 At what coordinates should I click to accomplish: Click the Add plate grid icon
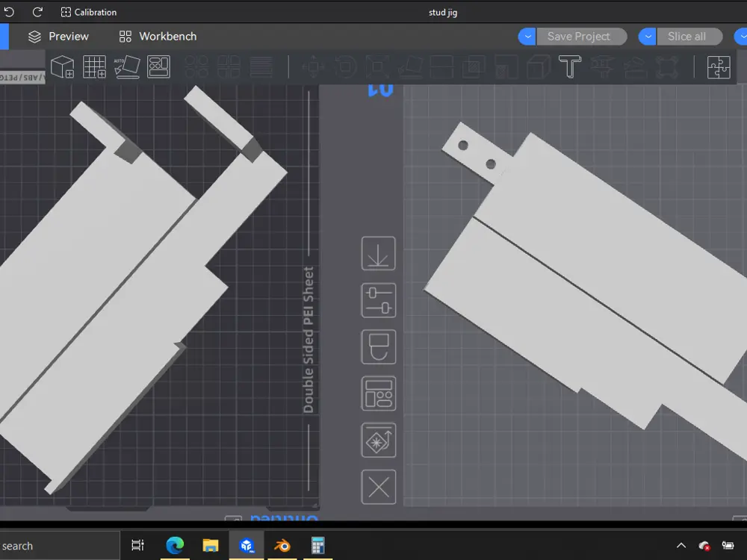coord(94,66)
